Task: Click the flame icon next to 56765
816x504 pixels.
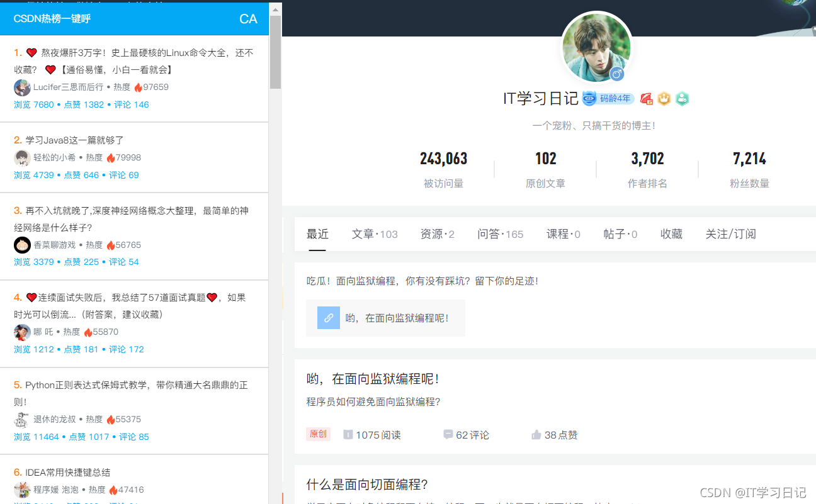Action: coord(110,245)
